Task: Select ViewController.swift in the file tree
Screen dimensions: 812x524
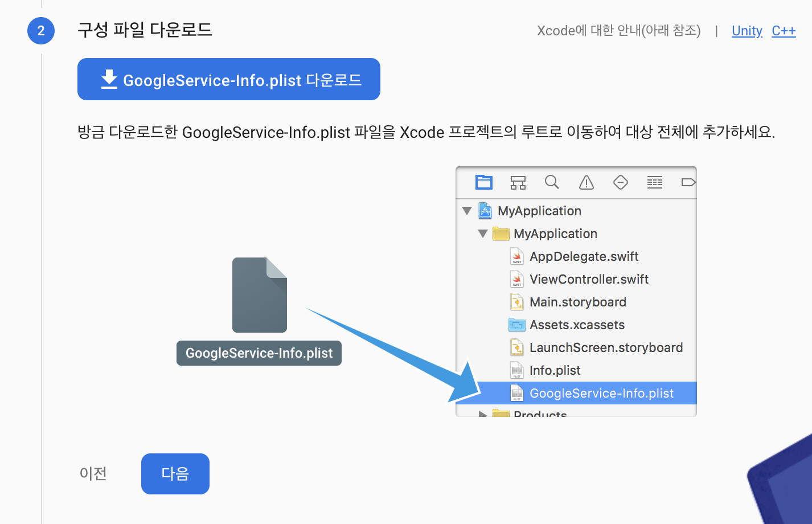Action: pyautogui.click(x=576, y=279)
